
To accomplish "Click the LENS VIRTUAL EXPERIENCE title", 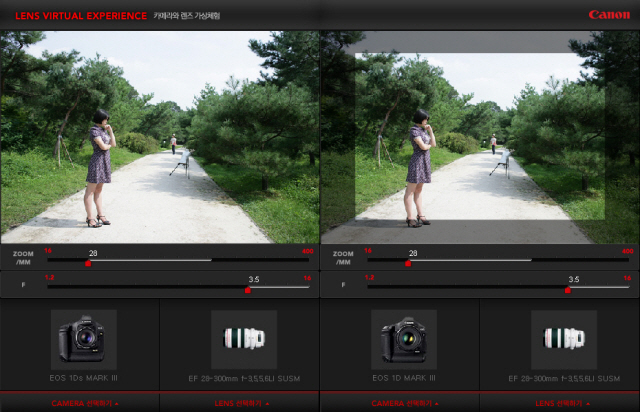I will point(80,16).
